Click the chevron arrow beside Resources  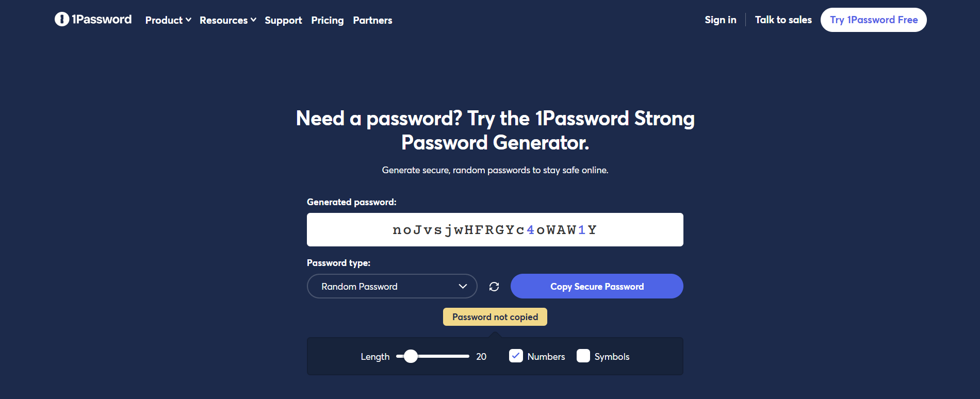click(x=253, y=20)
